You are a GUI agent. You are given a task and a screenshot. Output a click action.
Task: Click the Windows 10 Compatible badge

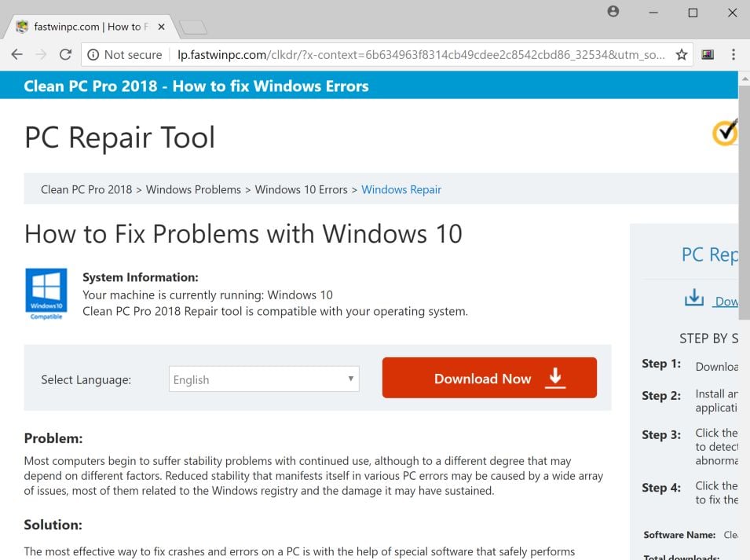tap(46, 293)
